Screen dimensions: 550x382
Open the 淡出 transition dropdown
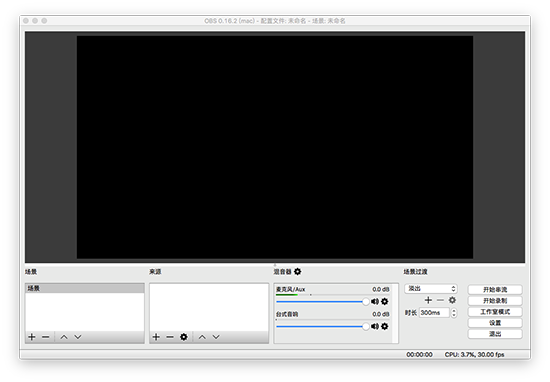(431, 289)
